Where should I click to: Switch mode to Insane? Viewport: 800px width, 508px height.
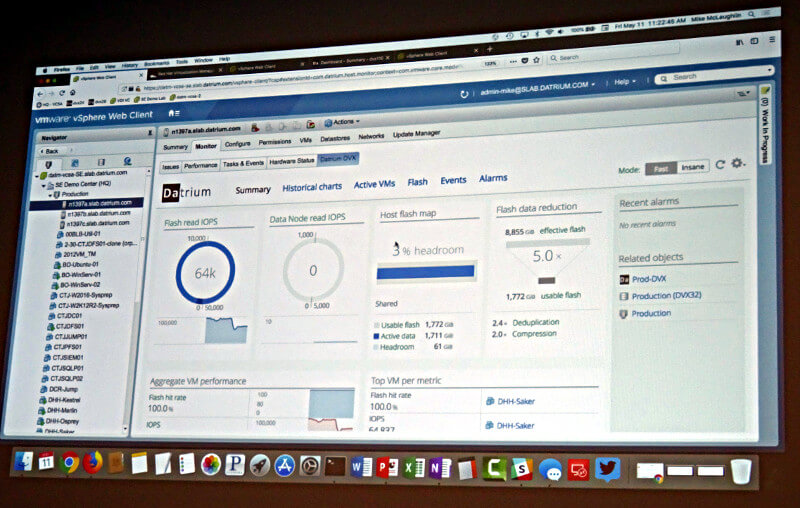[692, 167]
